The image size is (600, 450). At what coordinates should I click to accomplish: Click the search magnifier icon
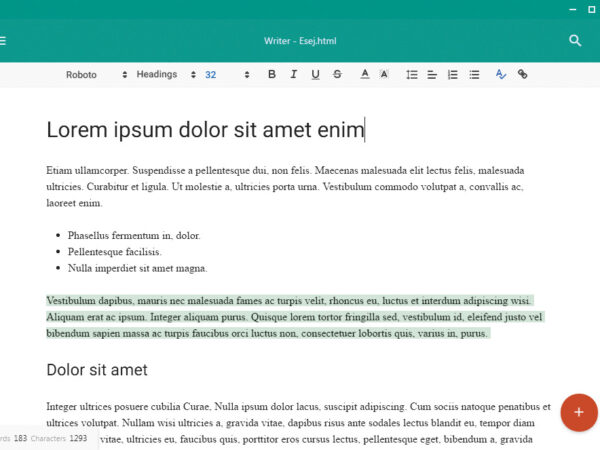pos(575,41)
